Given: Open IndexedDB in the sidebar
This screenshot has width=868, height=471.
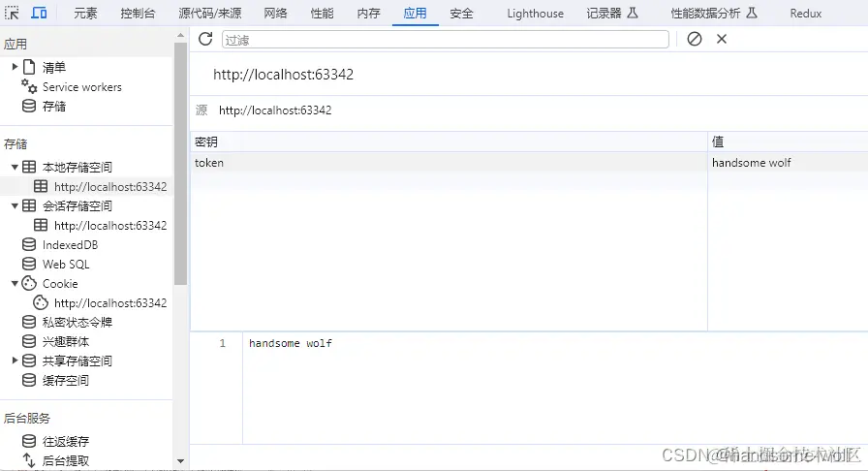Looking at the screenshot, I should [x=70, y=245].
